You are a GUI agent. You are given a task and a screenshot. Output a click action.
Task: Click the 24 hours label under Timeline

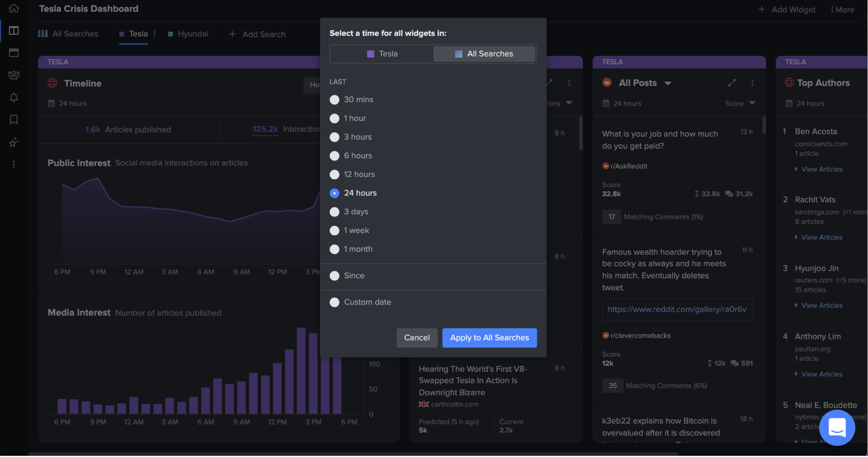(x=72, y=104)
